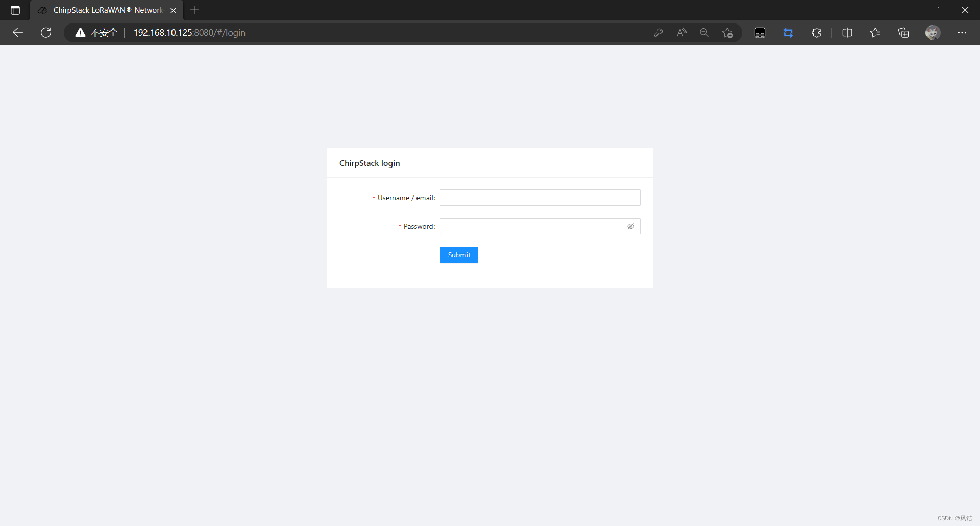Open the Collections panel
Screen dimensions: 980x526
[903, 33]
